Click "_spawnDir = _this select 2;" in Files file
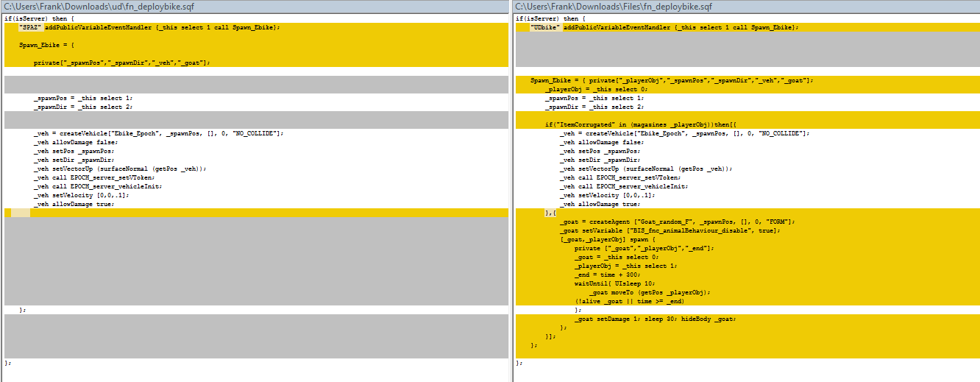 (594, 107)
